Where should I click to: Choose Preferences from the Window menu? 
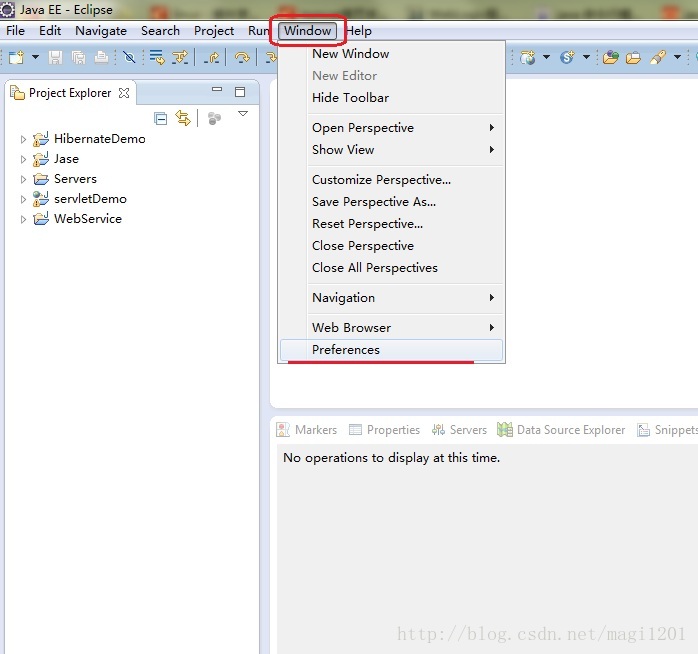[x=391, y=350]
